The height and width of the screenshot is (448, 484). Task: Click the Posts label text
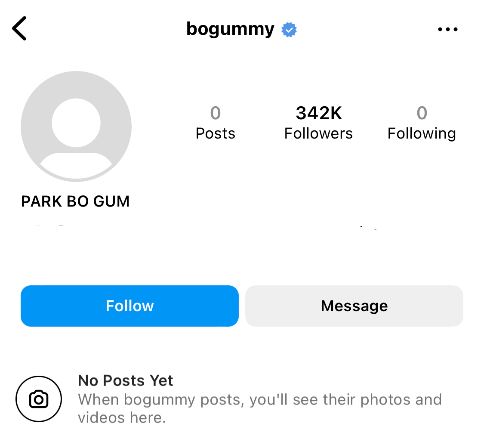[216, 133]
